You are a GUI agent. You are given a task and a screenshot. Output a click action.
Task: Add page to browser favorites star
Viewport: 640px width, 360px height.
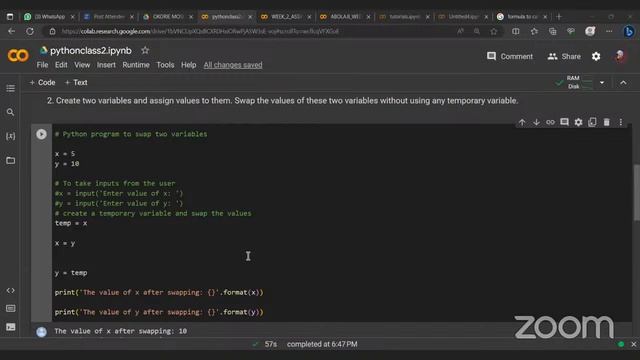click(x=494, y=31)
